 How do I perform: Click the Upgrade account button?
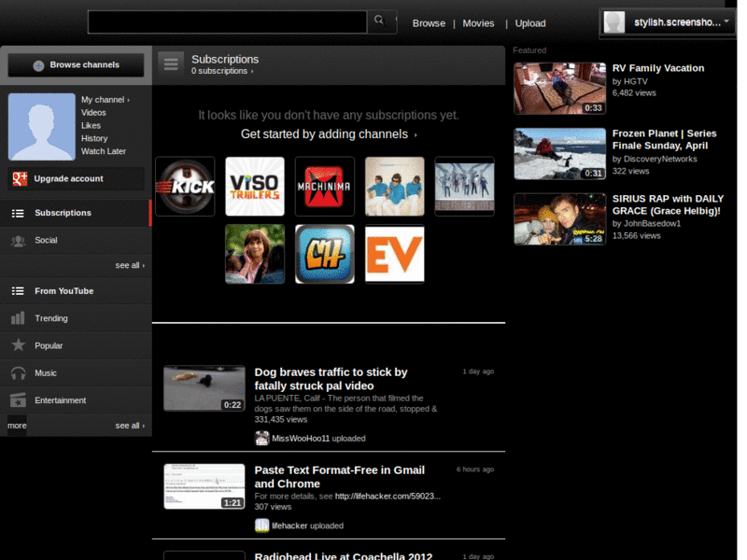(77, 178)
